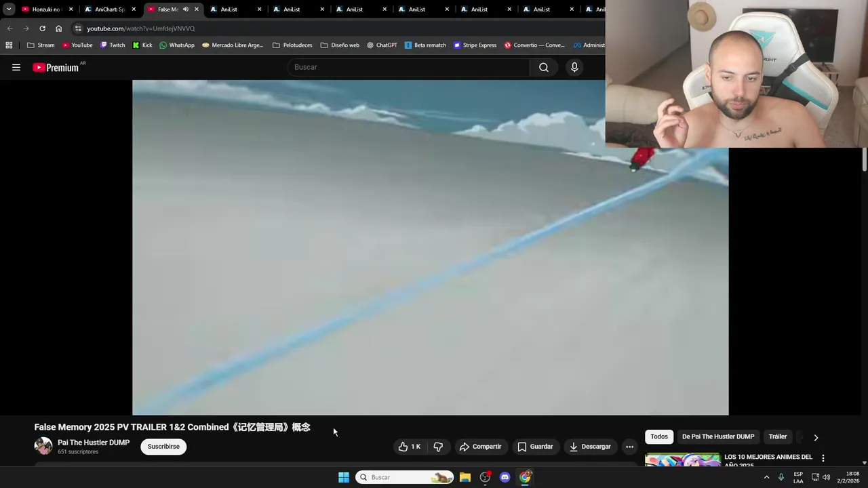
Task: Start voice search with microphone icon
Action: (x=574, y=67)
